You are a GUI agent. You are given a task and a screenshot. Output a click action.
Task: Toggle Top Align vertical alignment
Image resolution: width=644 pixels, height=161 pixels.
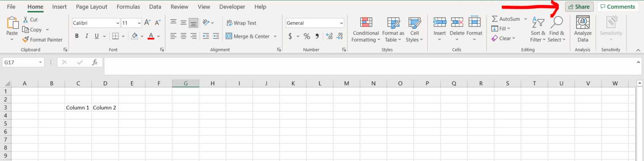point(173,23)
